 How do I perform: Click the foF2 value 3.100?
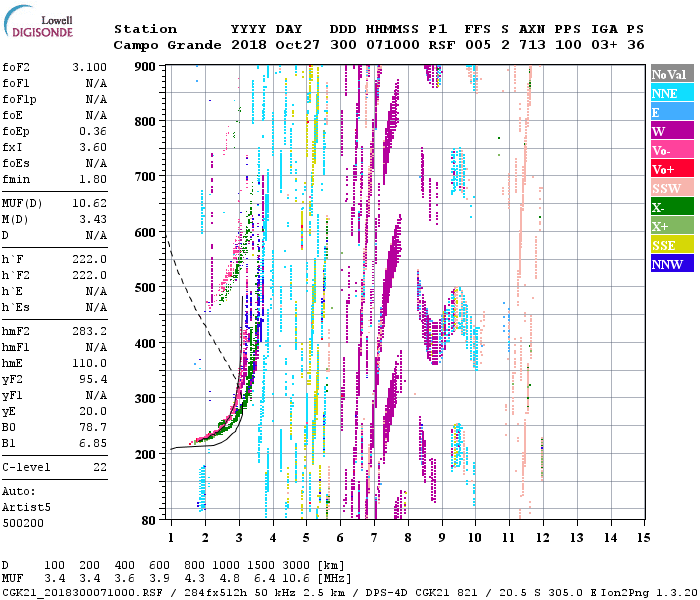coord(89,67)
